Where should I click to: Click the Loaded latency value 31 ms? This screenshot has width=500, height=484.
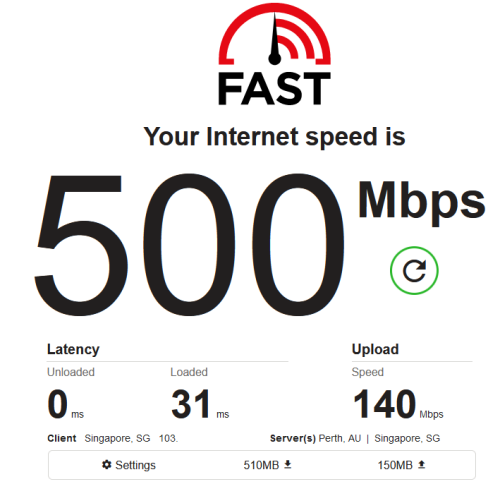click(x=200, y=404)
